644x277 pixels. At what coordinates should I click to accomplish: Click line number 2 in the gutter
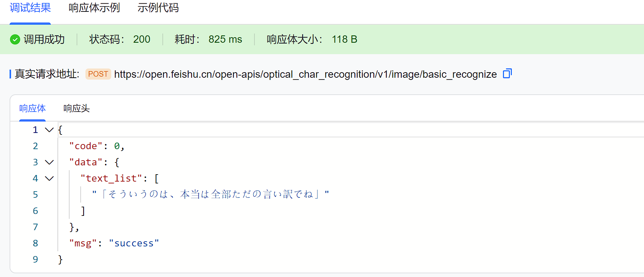coord(35,146)
